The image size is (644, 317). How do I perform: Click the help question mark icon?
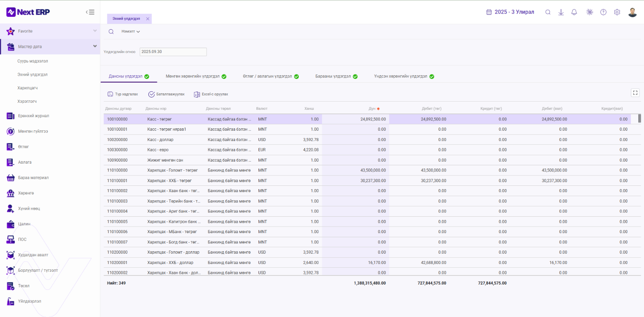pos(603,12)
